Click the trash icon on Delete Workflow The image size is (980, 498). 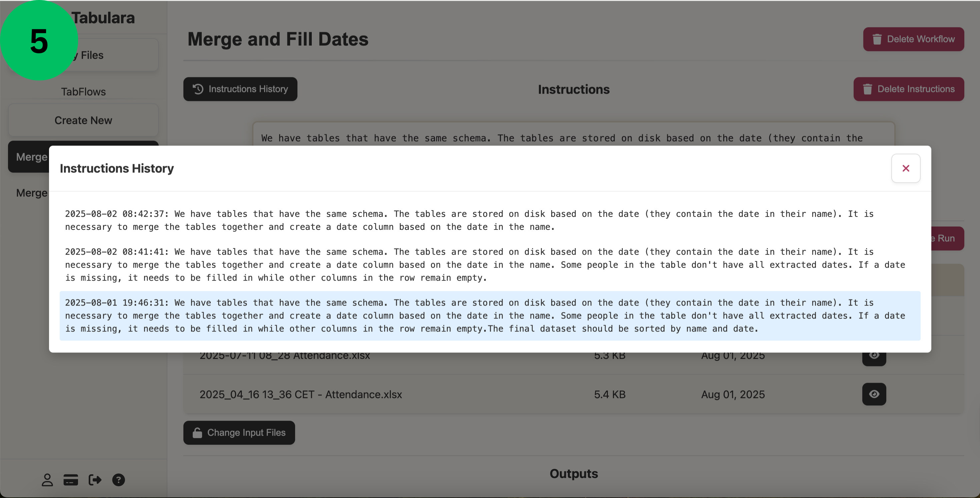[877, 39]
